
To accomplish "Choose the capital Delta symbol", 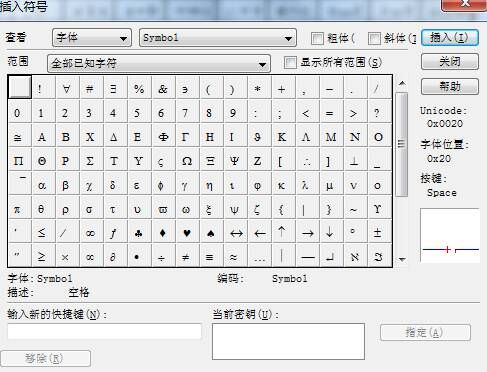I will tap(114, 137).
